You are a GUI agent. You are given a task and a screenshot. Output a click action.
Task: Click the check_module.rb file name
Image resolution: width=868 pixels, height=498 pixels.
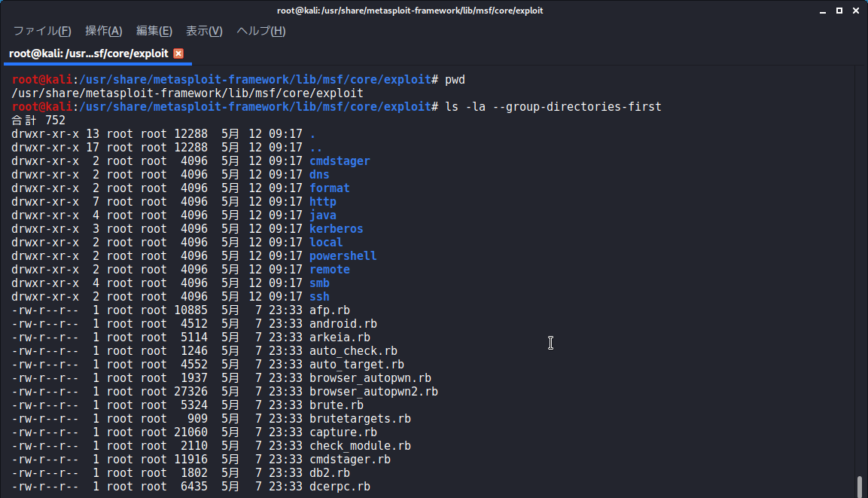coord(360,446)
